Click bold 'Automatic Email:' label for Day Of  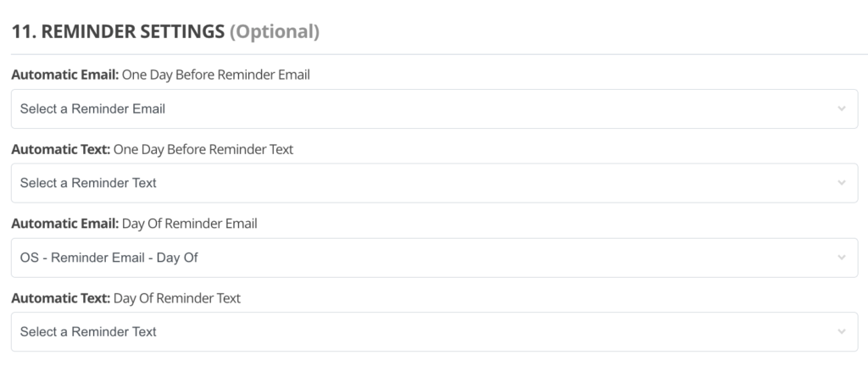tap(64, 224)
